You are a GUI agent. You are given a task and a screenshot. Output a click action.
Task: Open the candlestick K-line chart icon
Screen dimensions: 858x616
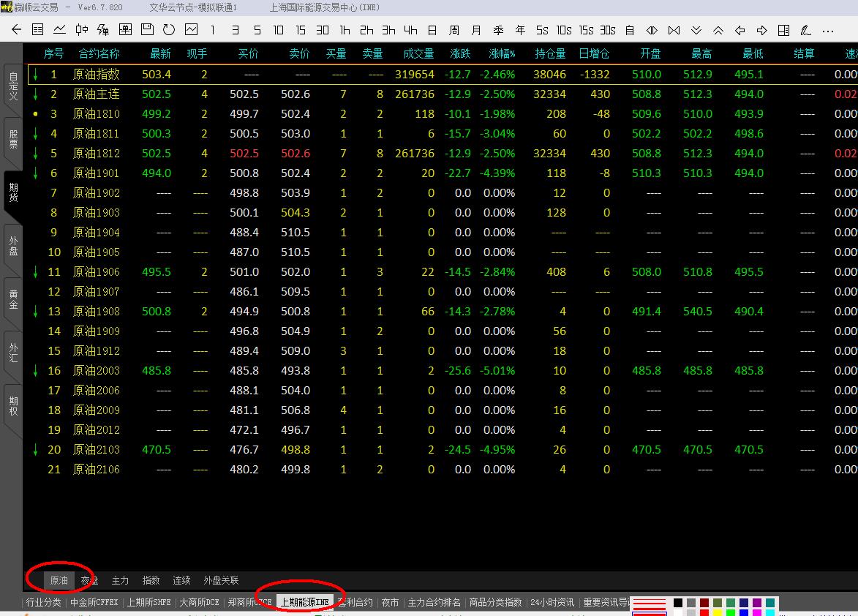(x=82, y=30)
